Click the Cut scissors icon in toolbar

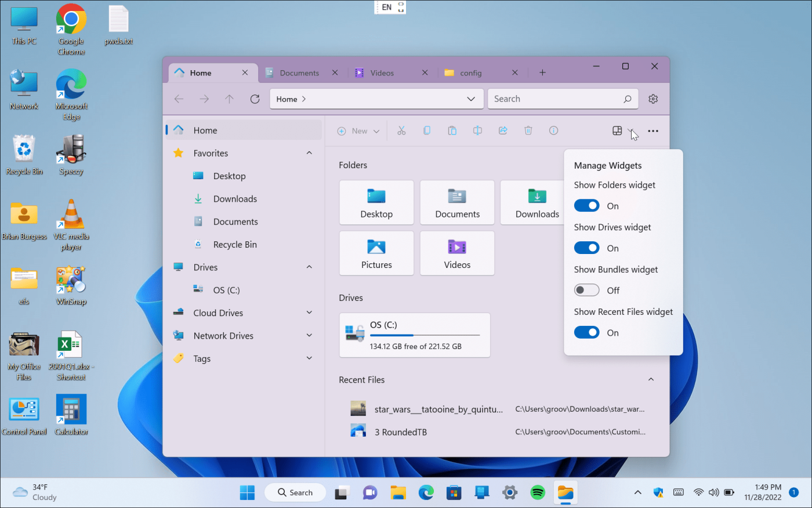tap(401, 131)
